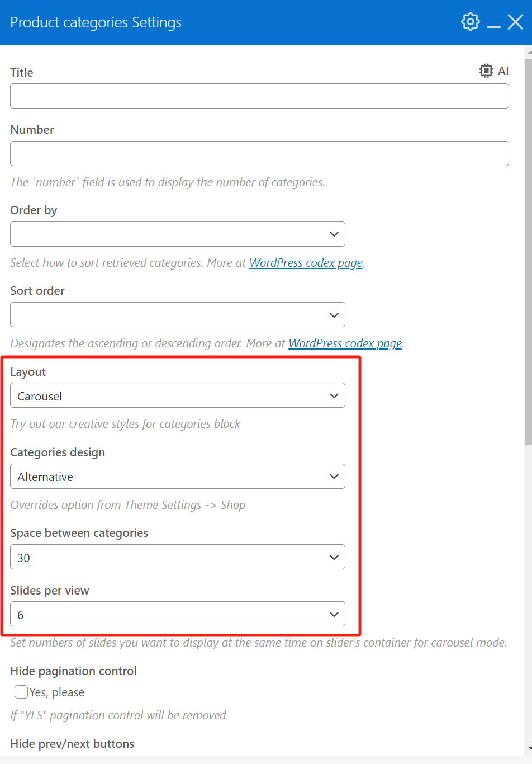Click the vertical scrollbar thumb
This screenshot has height=764, width=532.
pos(529,252)
